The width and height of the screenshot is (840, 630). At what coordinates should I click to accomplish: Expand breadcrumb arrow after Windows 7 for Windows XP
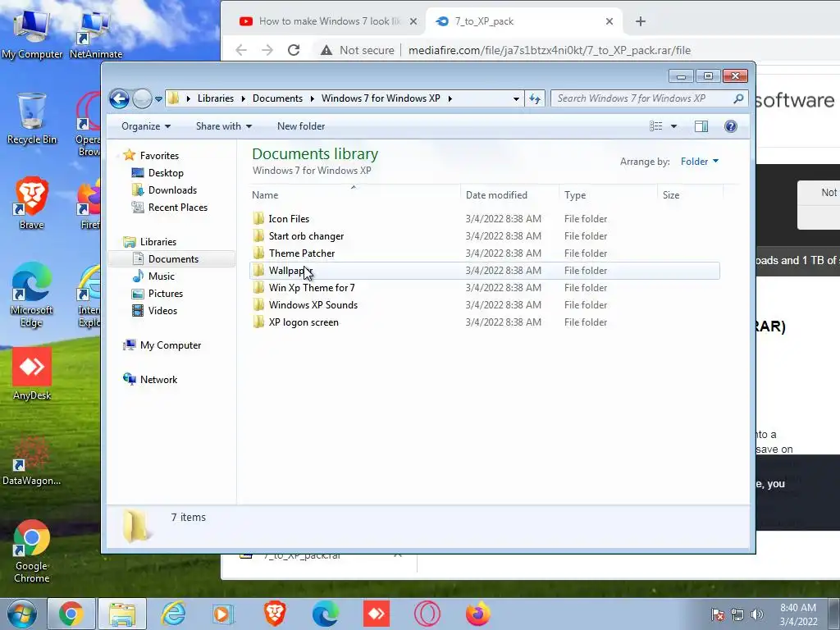pos(450,98)
